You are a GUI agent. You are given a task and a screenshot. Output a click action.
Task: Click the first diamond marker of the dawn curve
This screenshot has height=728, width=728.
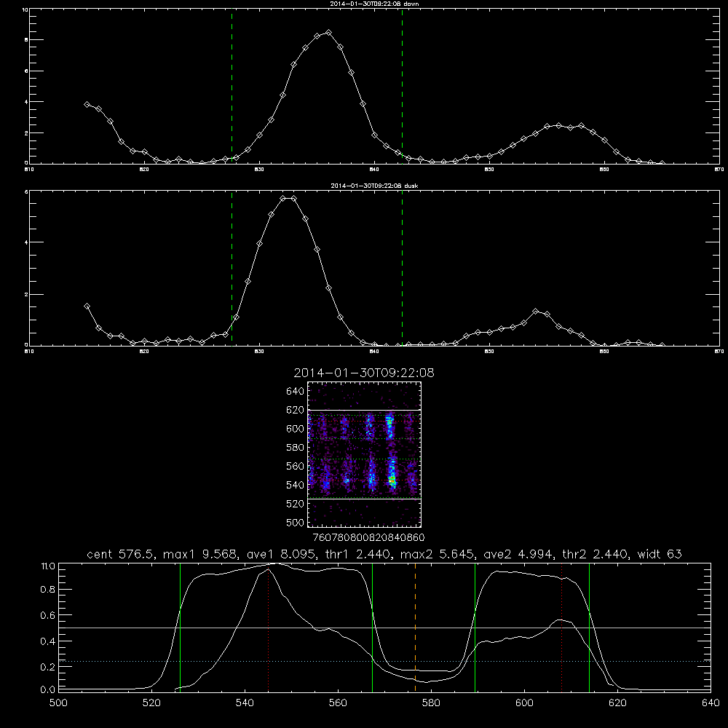87,104
